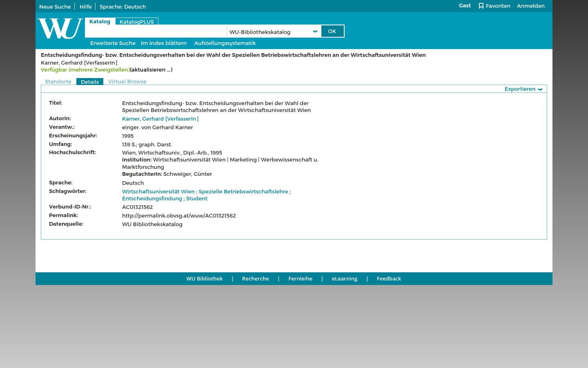Click the search input field
Viewport: 588px width, 368px height.
(156, 32)
